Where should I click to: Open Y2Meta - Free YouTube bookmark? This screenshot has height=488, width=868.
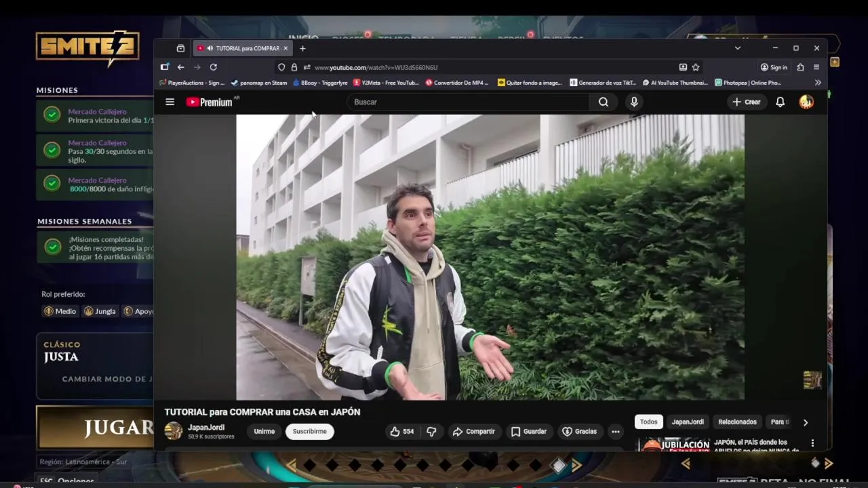[x=386, y=83]
